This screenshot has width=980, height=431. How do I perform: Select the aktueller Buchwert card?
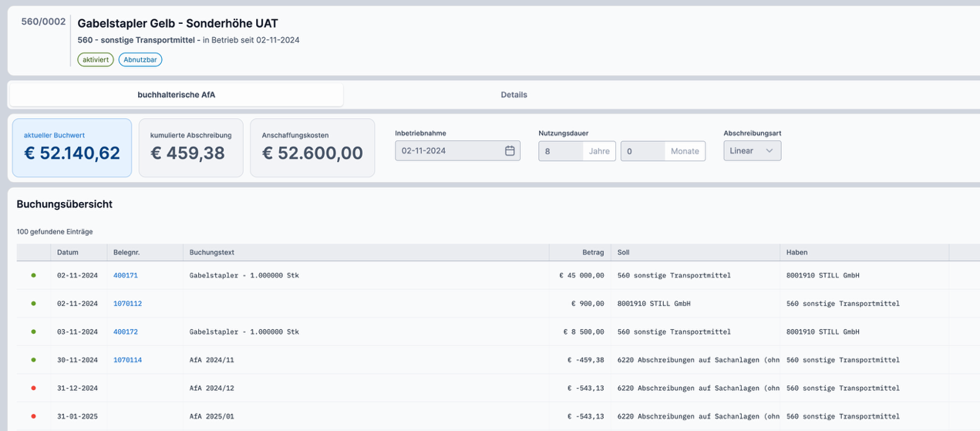point(72,148)
